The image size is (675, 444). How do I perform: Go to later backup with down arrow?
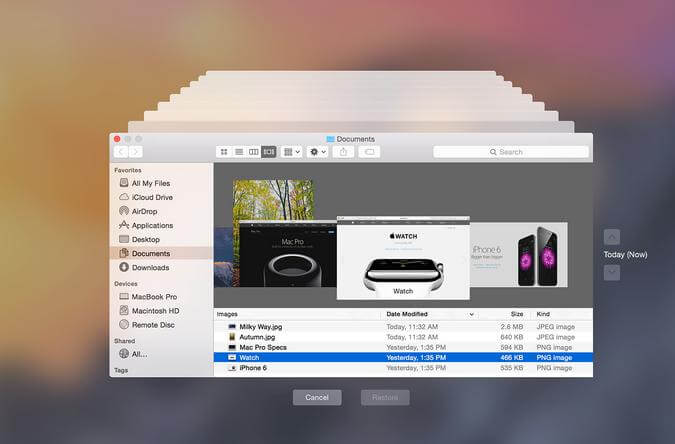coord(612,272)
